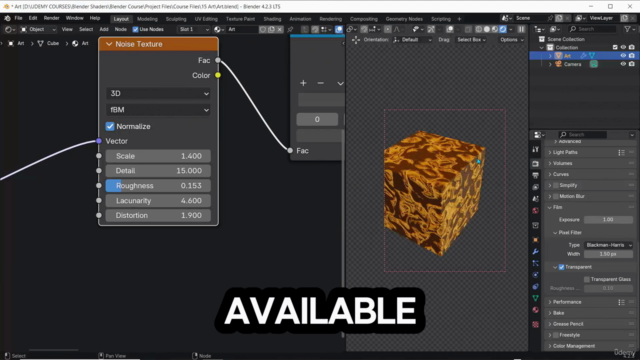Open the Particles properties tab
The height and width of the screenshot is (360, 640).
pyautogui.click(x=536, y=263)
